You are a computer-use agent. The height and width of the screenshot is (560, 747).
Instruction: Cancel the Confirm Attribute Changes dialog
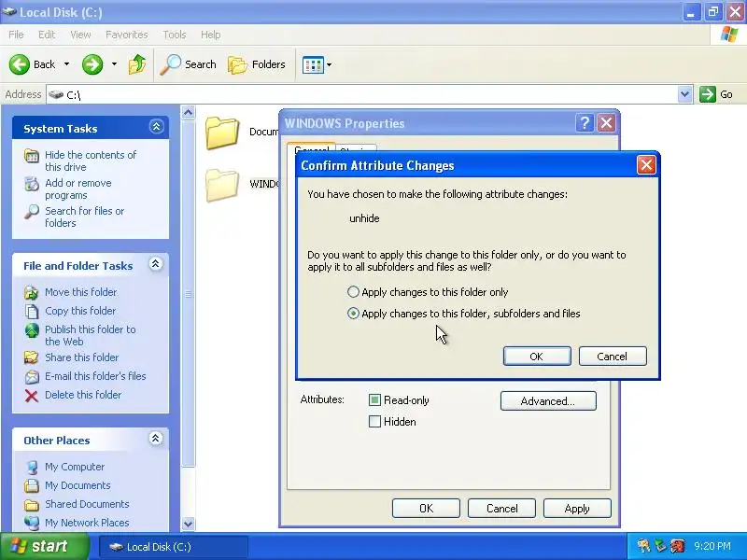[x=613, y=357]
